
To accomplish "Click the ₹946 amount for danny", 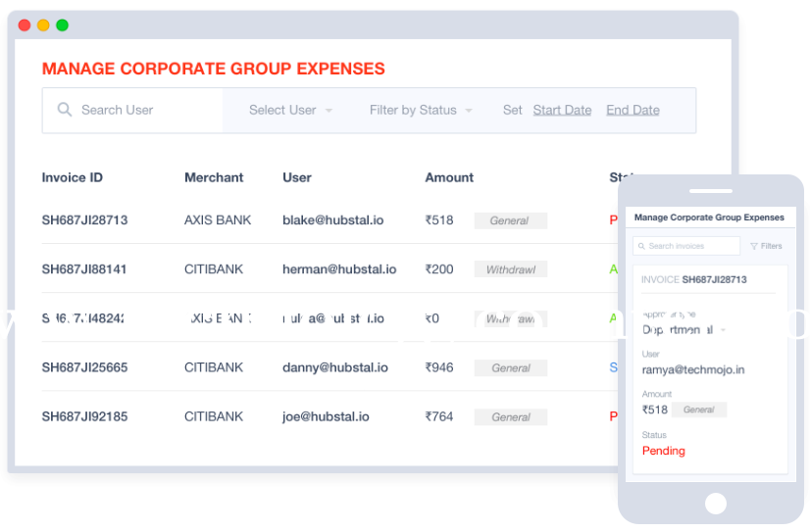I will point(439,367).
